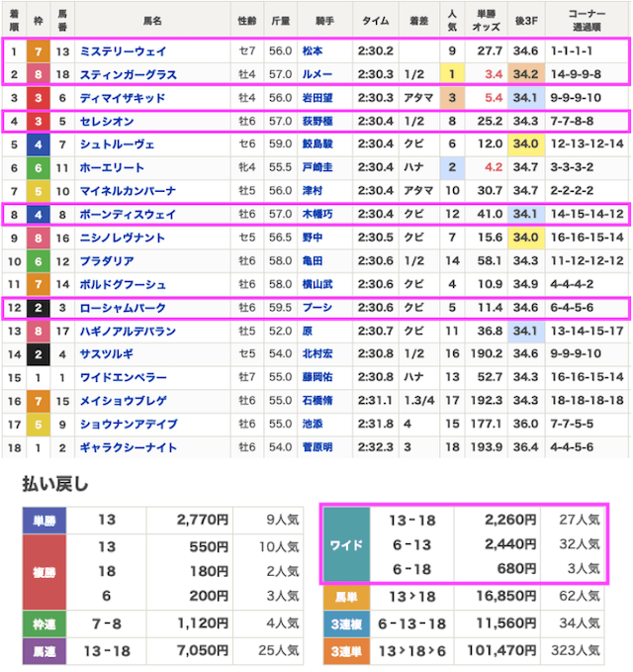
Task: Click the 騎手 column header
Action: [324, 21]
